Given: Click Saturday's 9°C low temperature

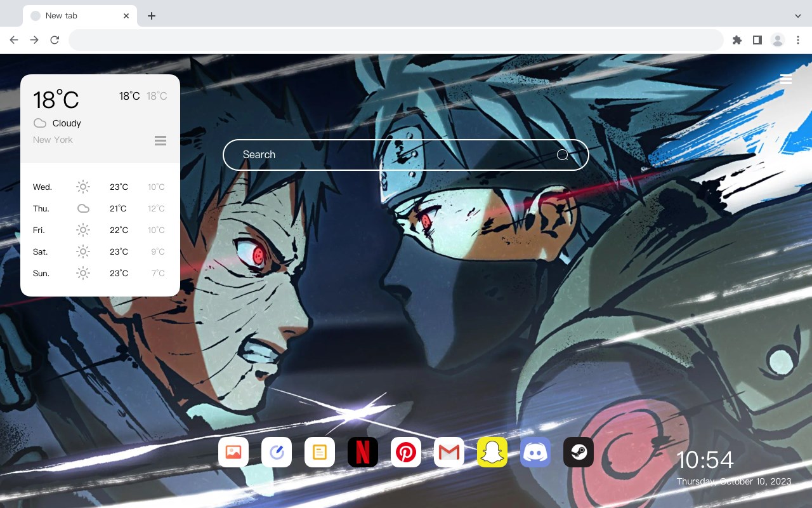Looking at the screenshot, I should [158, 251].
